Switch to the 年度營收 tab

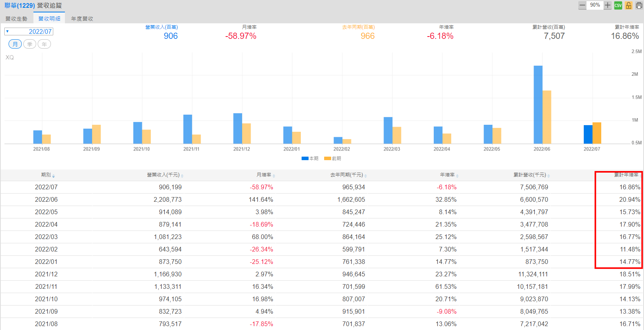tap(82, 19)
